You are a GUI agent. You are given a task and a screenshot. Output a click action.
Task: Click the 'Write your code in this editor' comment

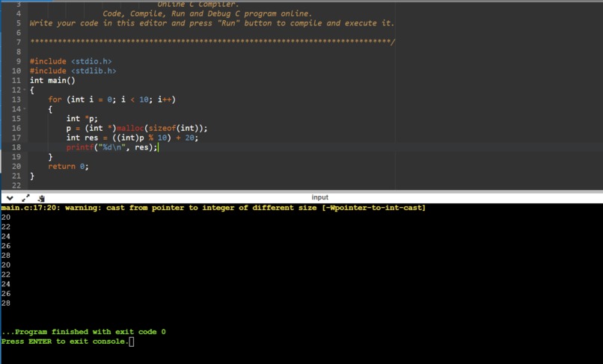212,23
